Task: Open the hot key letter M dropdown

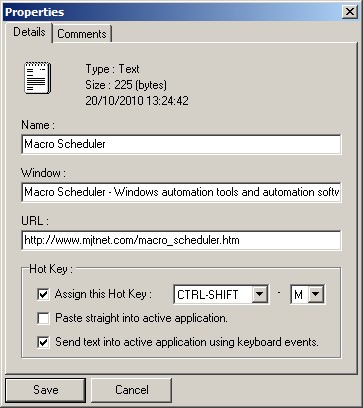Action: point(315,295)
